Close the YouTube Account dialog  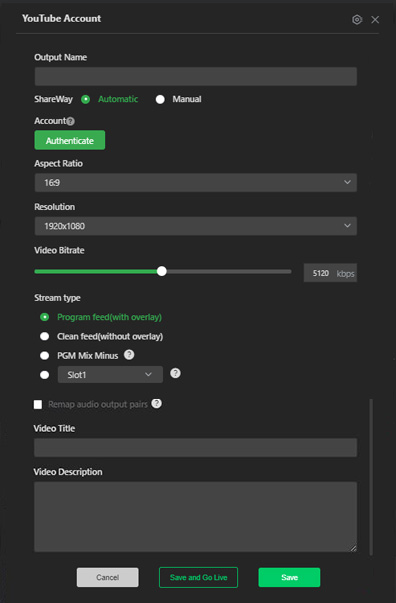[375, 20]
